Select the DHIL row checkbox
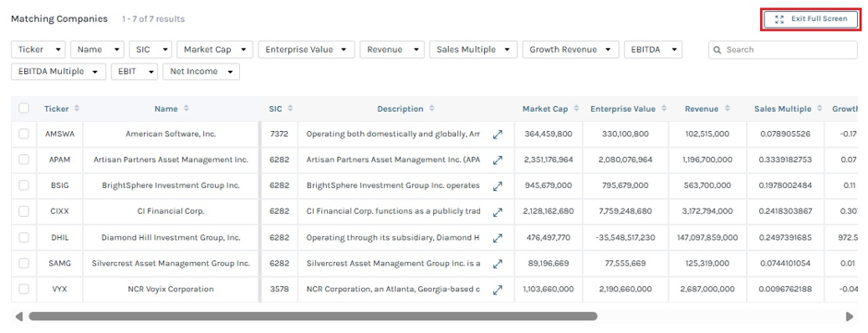This screenshot has width=868, height=333. [x=24, y=237]
